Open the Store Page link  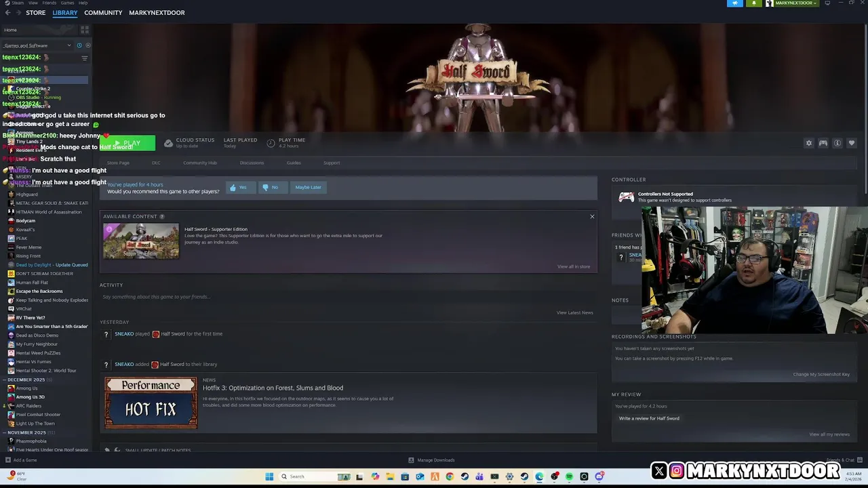tap(118, 163)
